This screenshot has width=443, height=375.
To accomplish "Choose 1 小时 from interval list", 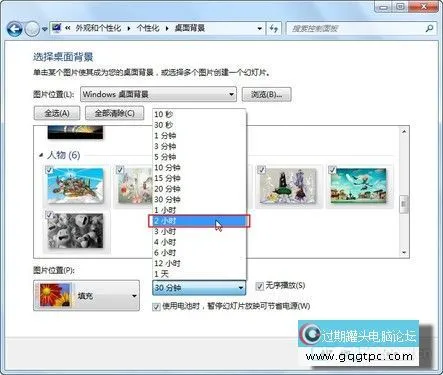I will [199, 210].
